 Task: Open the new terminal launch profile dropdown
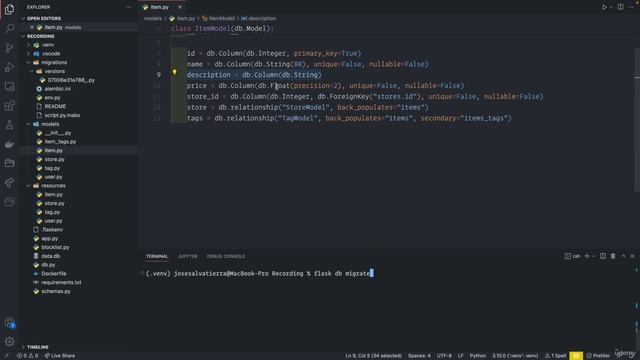[x=593, y=256]
